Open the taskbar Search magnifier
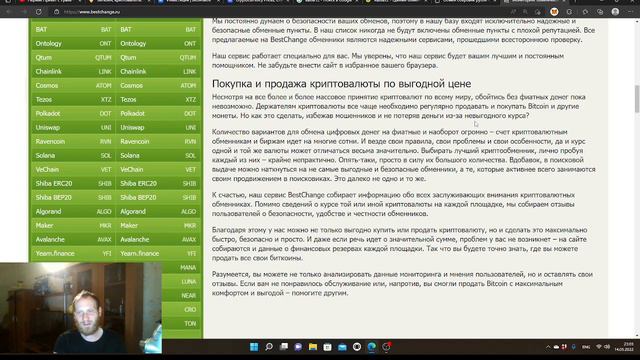 (x=269, y=347)
